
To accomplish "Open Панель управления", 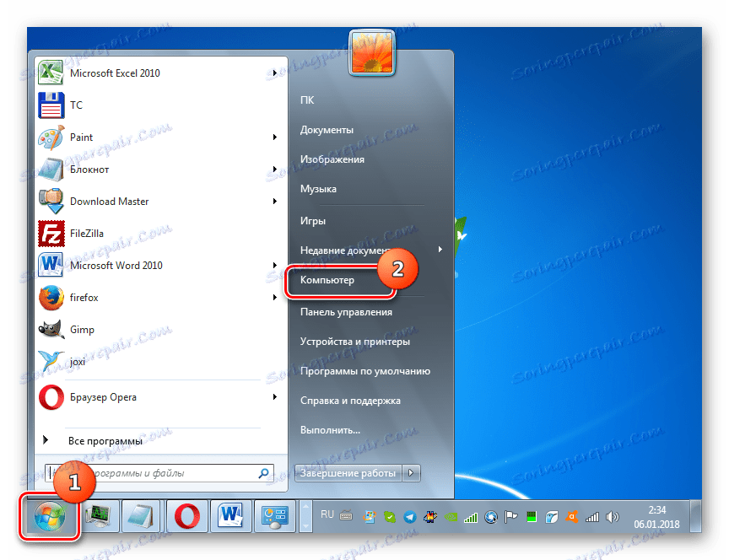I will [x=346, y=312].
